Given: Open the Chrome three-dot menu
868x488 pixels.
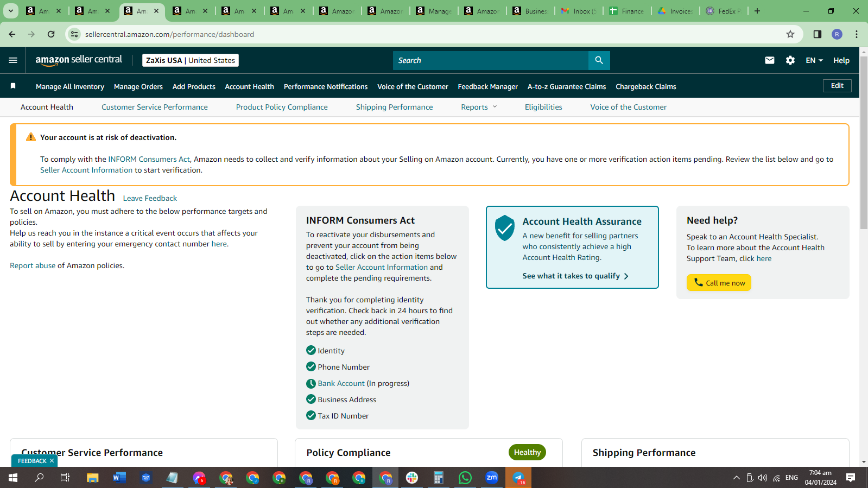Looking at the screenshot, I should pos(857,34).
